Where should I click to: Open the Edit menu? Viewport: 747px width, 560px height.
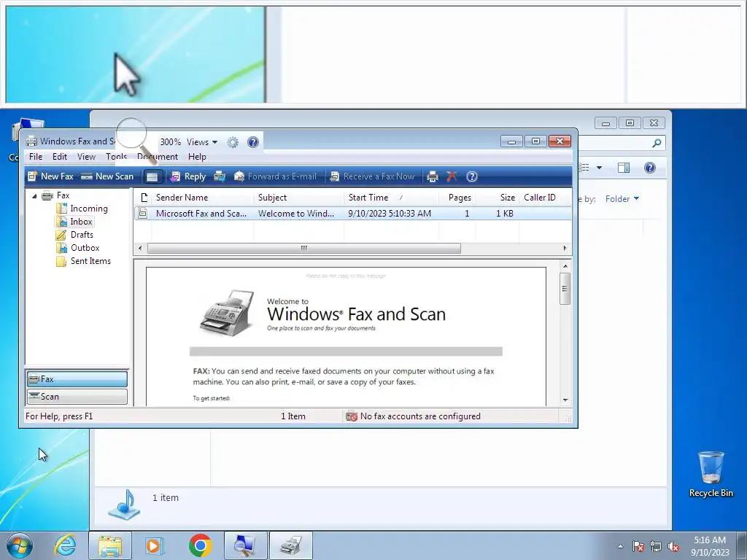(60, 157)
